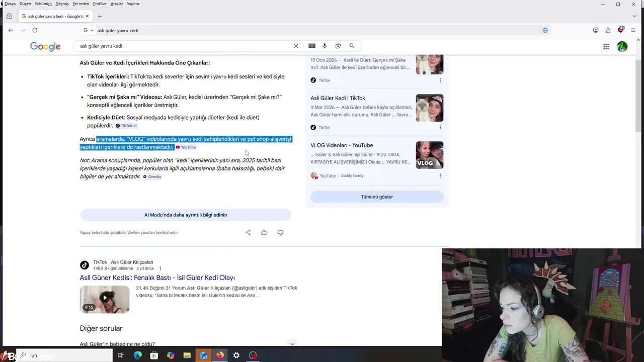This screenshot has width=644, height=362.
Task: Open the extensions puzzle icon
Action: [608, 30]
